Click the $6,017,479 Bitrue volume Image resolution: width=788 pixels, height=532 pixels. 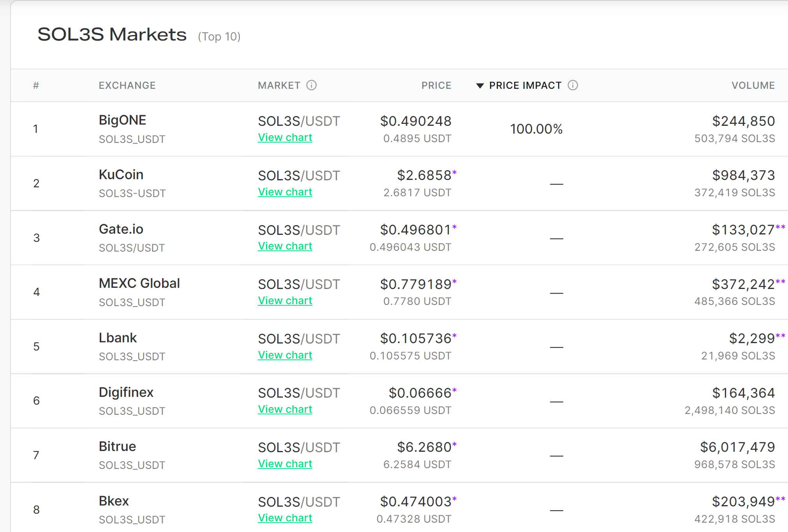click(737, 447)
